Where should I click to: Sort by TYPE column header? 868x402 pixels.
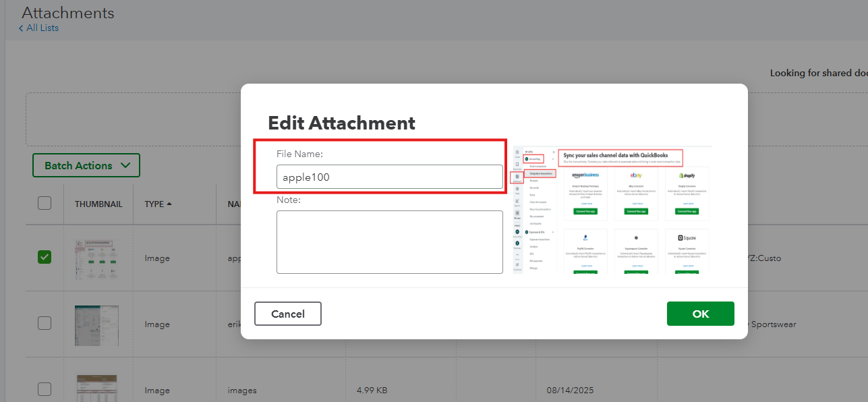pos(158,204)
